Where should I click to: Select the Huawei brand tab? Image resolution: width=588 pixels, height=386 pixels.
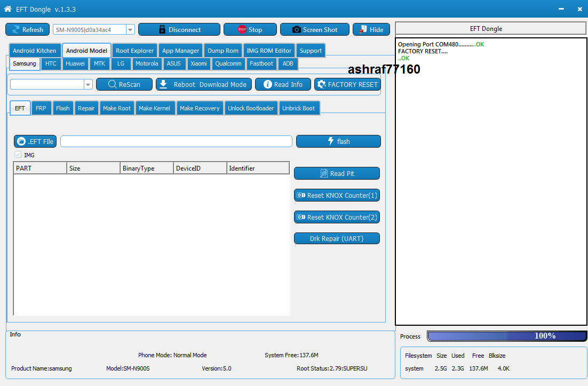click(x=75, y=63)
